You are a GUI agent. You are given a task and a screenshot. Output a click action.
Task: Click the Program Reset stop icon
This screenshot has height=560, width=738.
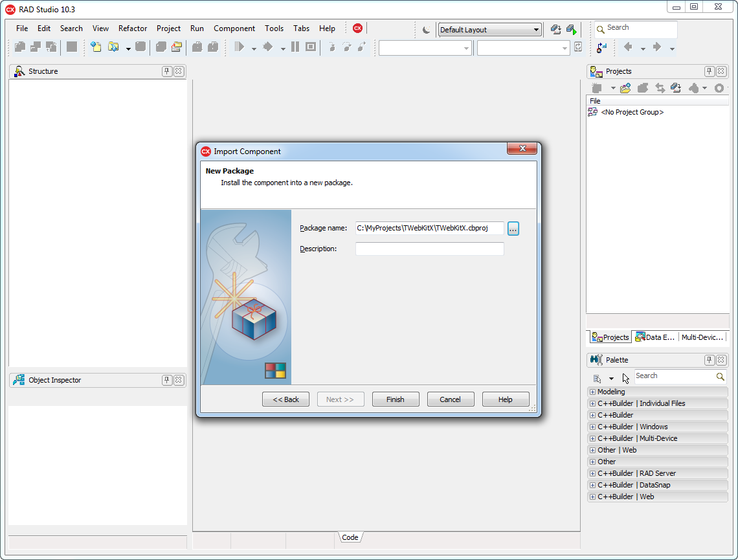[310, 47]
